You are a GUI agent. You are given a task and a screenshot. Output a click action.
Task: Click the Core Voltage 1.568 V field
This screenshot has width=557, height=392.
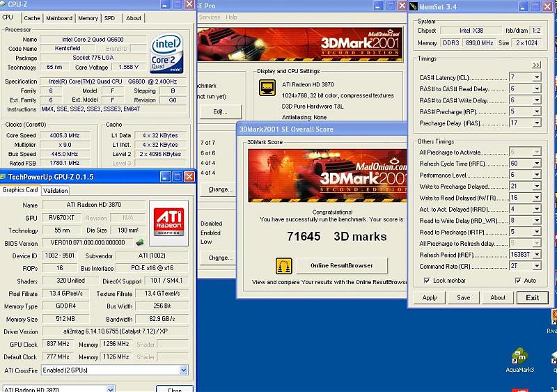click(129, 67)
